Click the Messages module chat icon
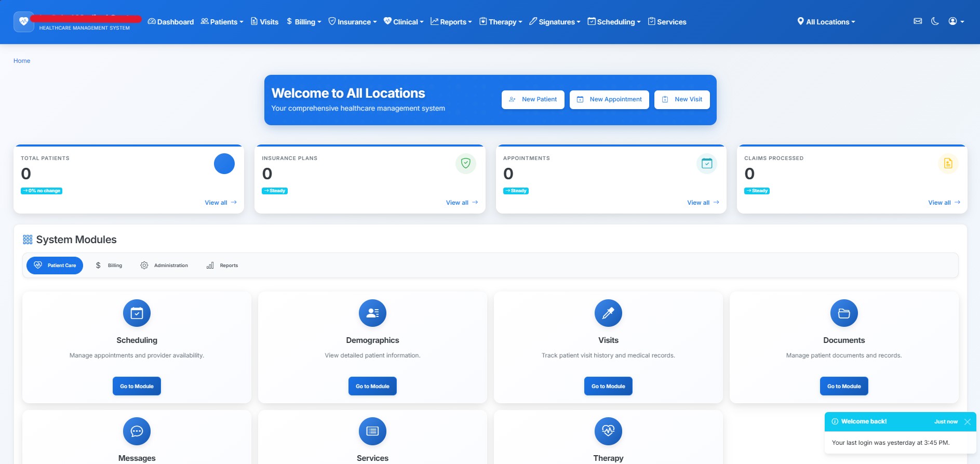 tap(137, 431)
